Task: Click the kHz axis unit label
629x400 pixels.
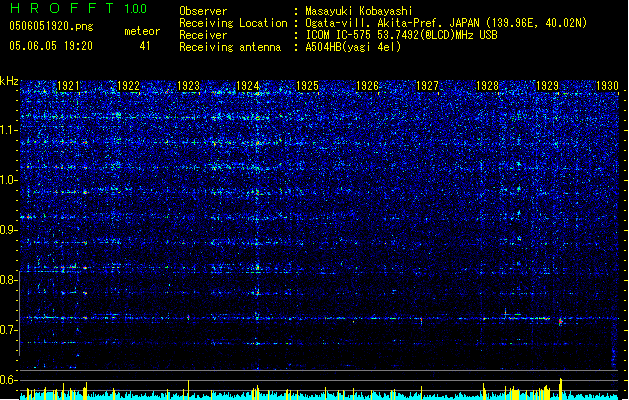Action: 9,81
